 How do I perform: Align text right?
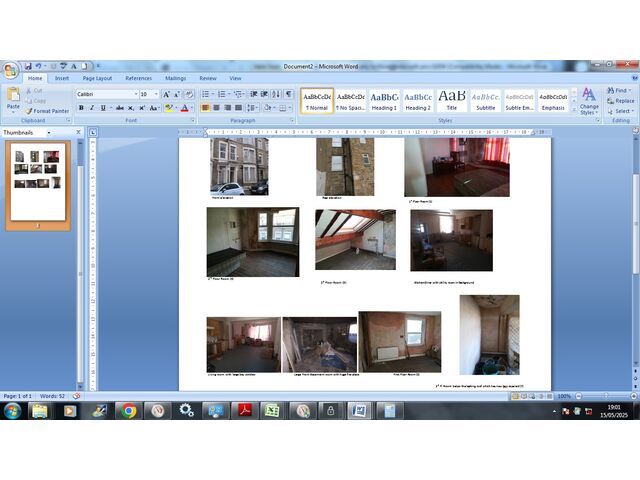tap(227, 108)
